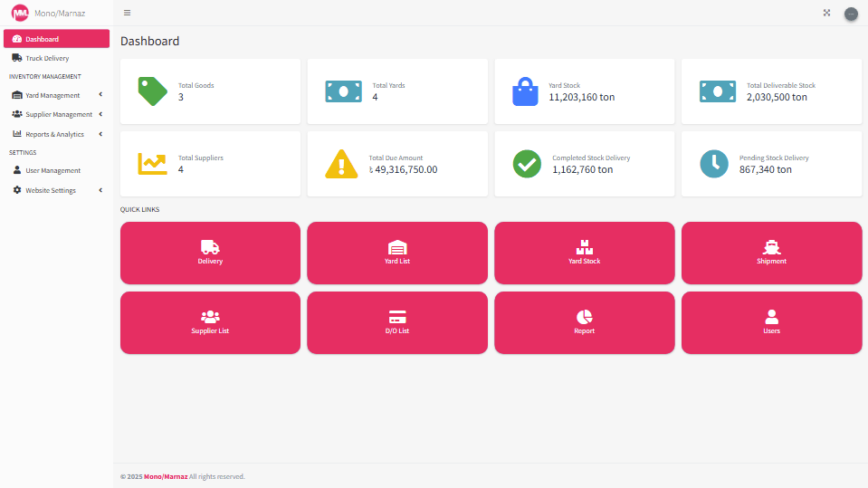868x488 pixels.
Task: Click the Supplier Management people icon
Action: pos(17,114)
